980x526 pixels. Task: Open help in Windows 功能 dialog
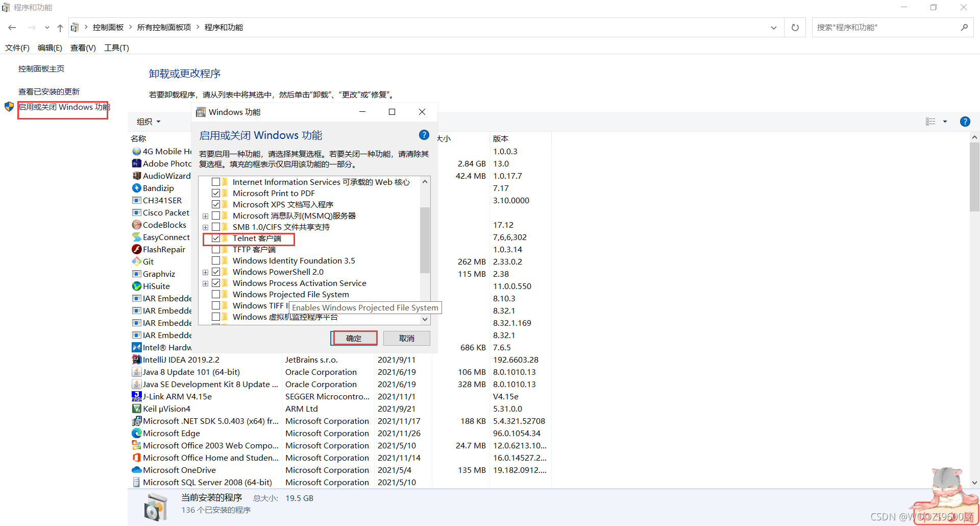coord(424,135)
